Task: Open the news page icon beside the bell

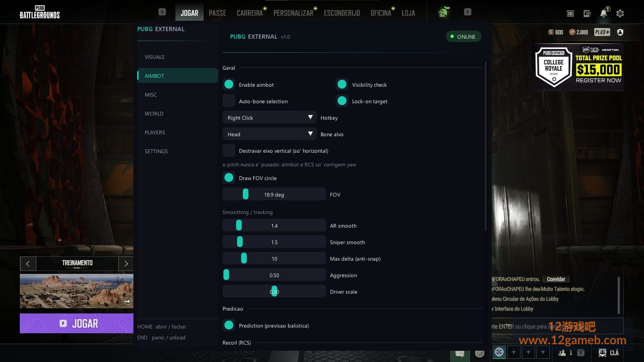Action: point(587,14)
